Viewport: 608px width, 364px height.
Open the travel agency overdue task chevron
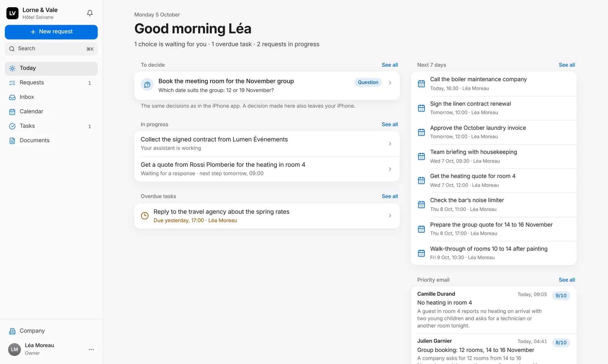[x=390, y=216]
